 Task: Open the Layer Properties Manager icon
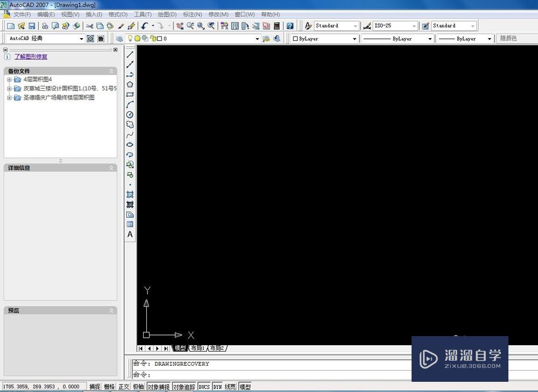pos(119,39)
